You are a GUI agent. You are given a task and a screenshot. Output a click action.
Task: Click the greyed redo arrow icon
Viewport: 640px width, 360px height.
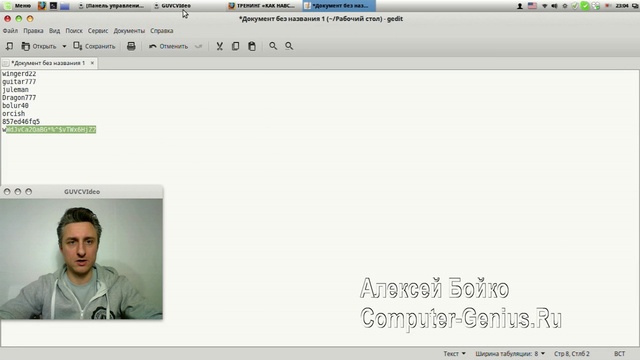pos(198,46)
